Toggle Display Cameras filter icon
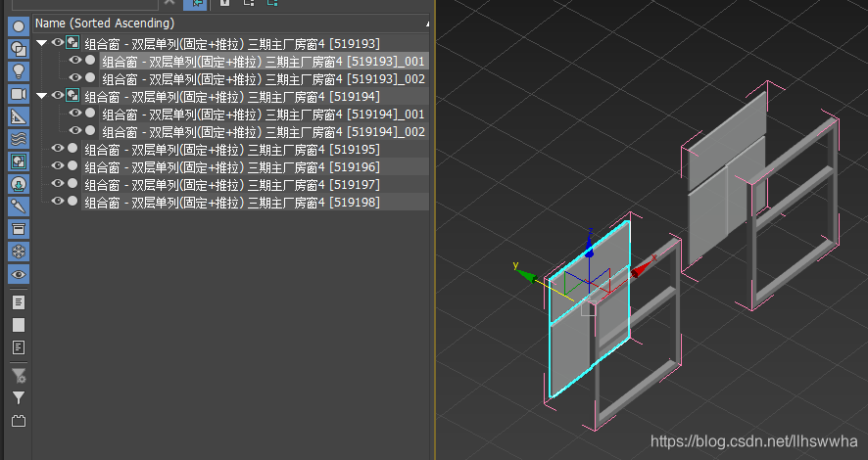This screenshot has height=460, width=868. (x=19, y=94)
